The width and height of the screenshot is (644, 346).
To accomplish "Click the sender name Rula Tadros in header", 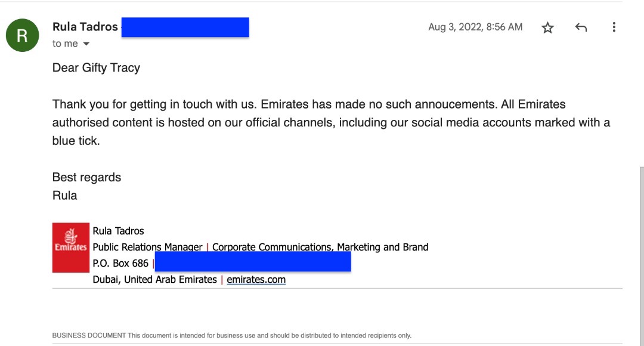I will click(x=85, y=27).
